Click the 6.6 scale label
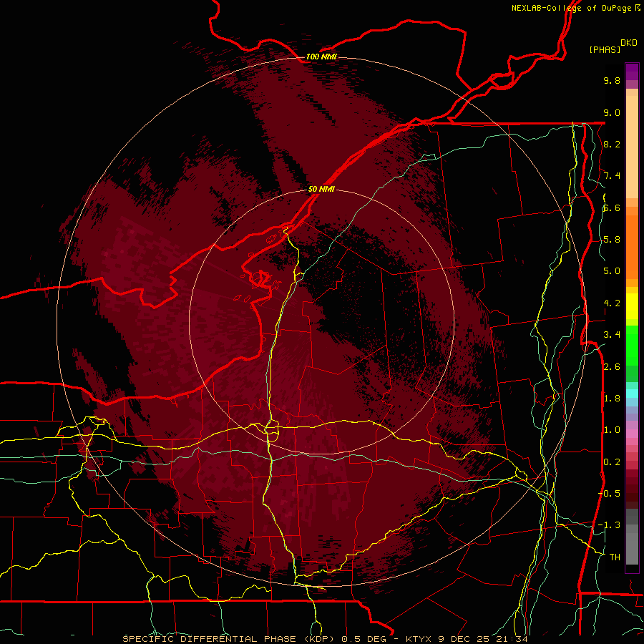This screenshot has width=644, height=644. pyautogui.click(x=612, y=208)
